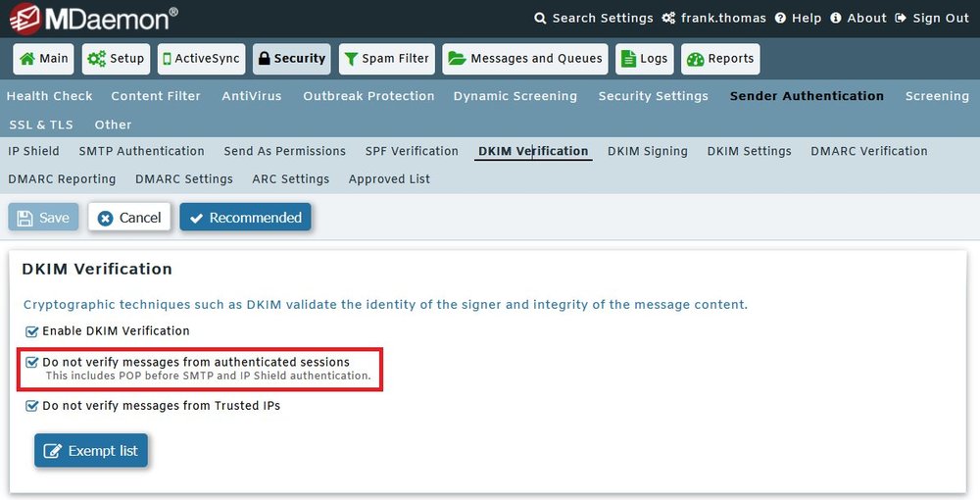Click the checkmark icon on Recommended

196,218
